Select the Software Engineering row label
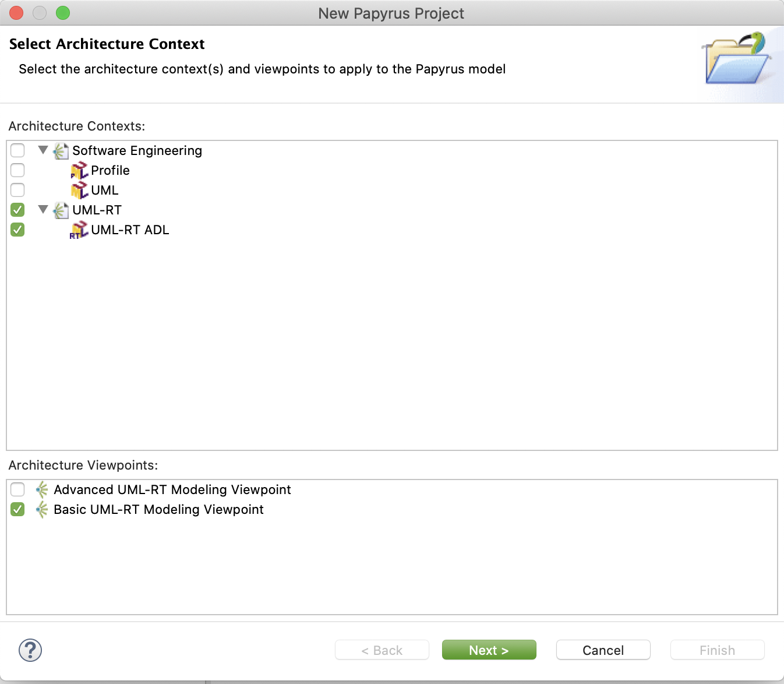This screenshot has width=784, height=684. pyautogui.click(x=137, y=151)
